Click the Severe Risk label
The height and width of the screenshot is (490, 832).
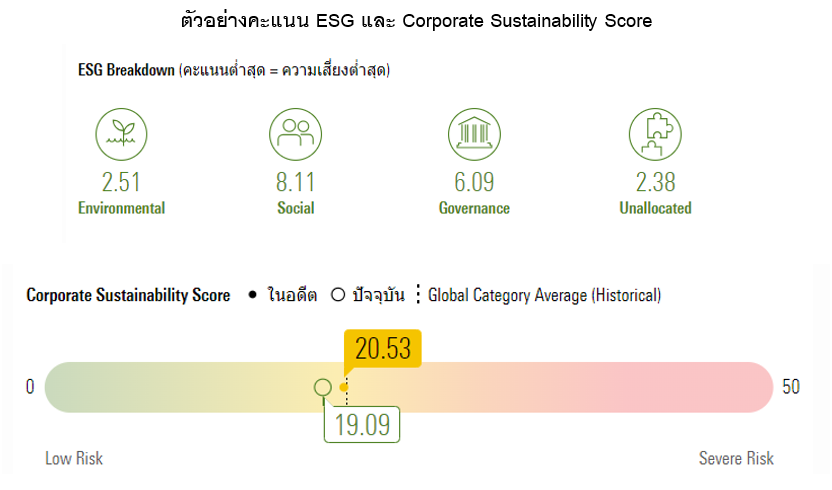736,458
